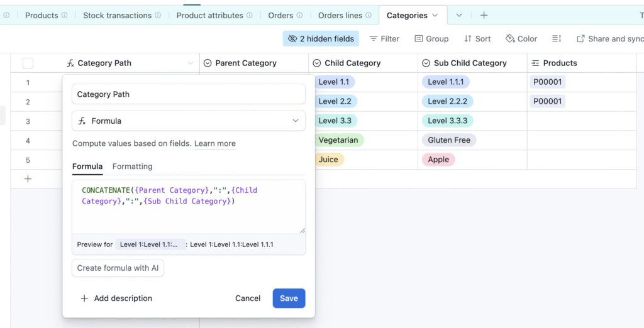Click Create formula with AI button
The width and height of the screenshot is (644, 328).
[x=118, y=268]
